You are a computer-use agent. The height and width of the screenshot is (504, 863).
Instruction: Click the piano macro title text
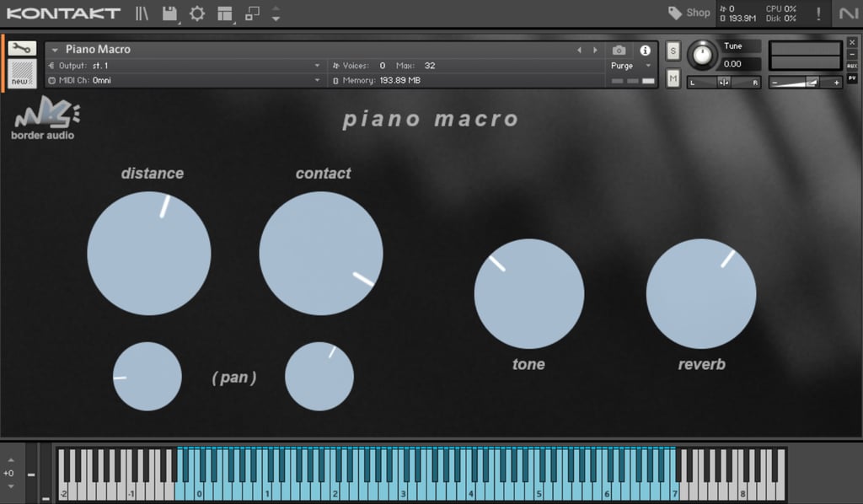(x=431, y=120)
